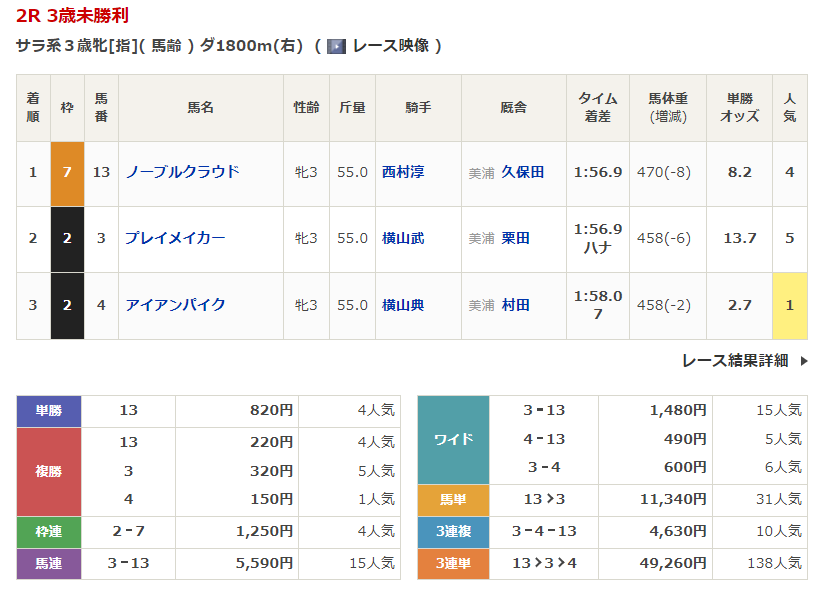Click the 2R 3歳未勝利 race title

pos(72,17)
